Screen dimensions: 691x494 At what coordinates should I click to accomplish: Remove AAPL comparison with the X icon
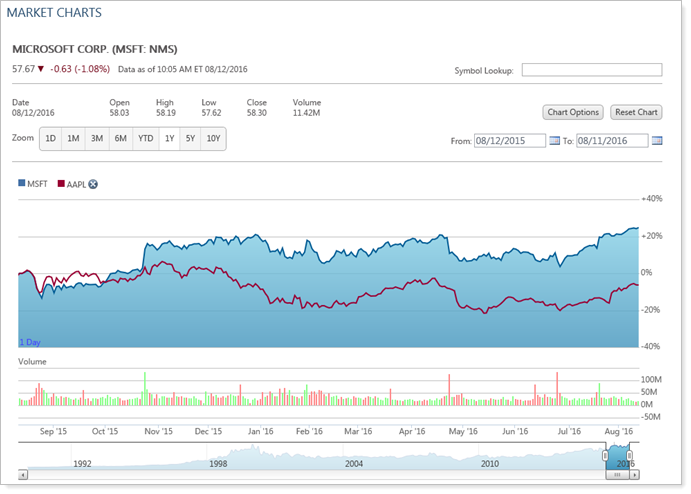93,185
